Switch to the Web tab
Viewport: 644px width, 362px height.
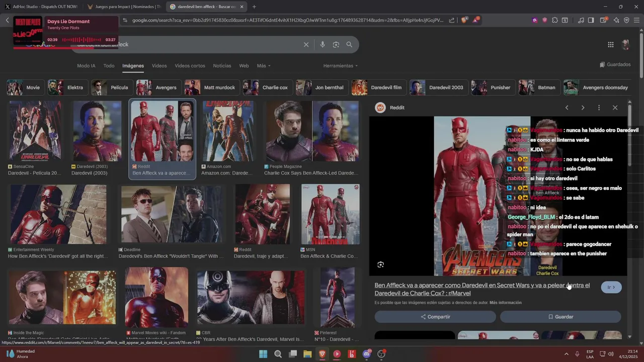[244, 66]
